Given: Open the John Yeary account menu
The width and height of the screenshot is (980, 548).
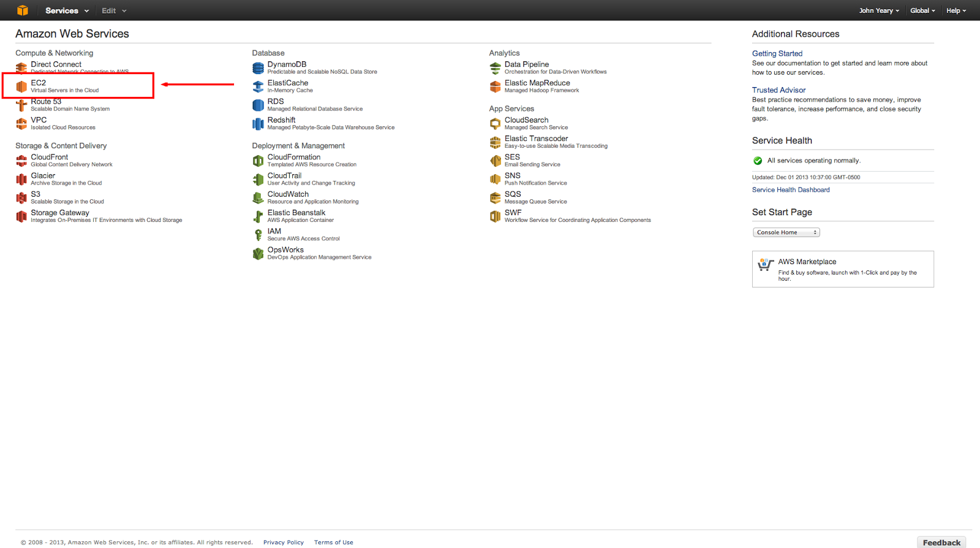Looking at the screenshot, I should [879, 10].
